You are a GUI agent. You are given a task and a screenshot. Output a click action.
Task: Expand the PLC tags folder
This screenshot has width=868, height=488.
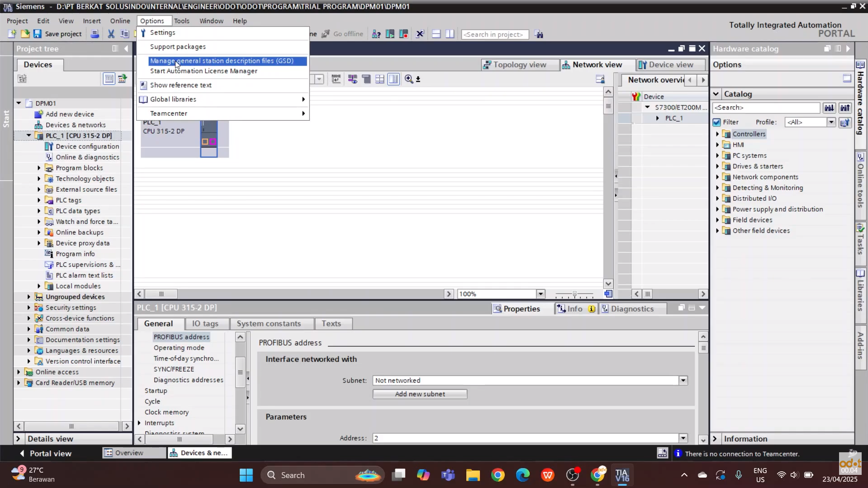point(39,200)
